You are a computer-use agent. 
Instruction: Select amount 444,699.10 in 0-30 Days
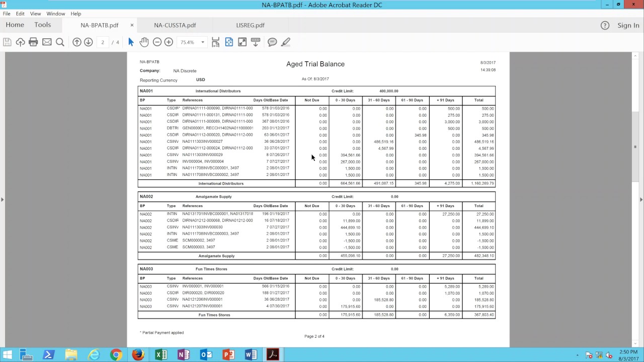351,228
